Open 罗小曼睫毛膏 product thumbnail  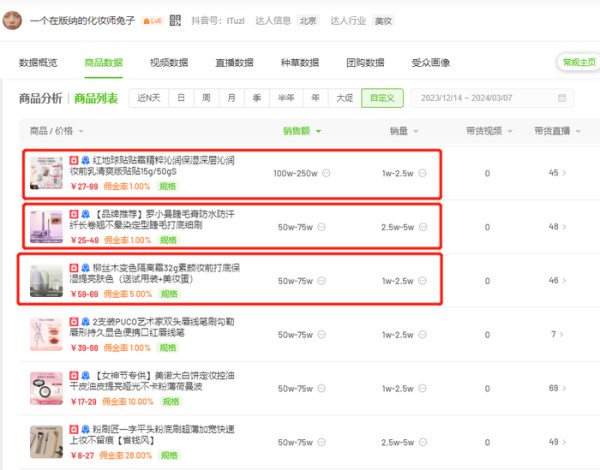tap(46, 227)
